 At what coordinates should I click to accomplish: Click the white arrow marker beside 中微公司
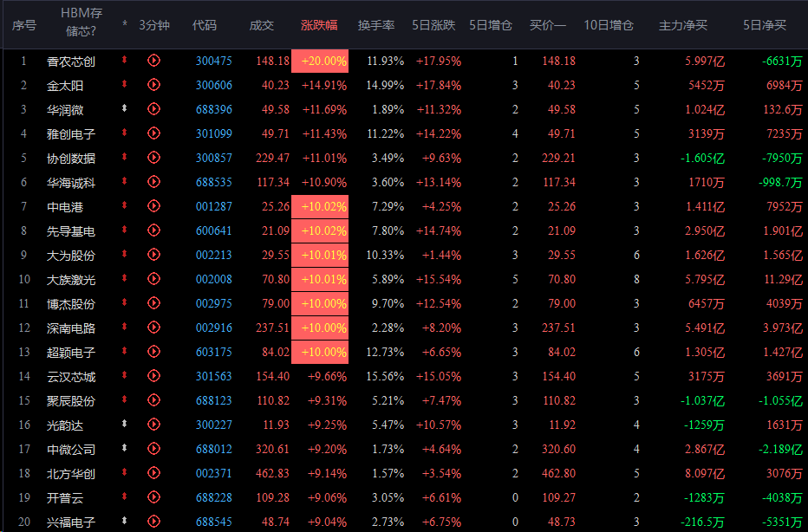pyautogui.click(x=125, y=449)
